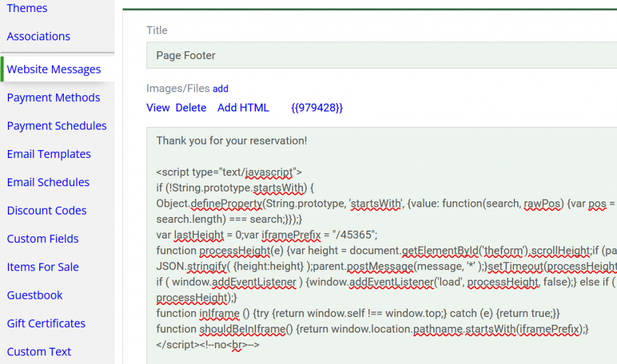Click the View link
The height and width of the screenshot is (364, 617).
point(158,108)
